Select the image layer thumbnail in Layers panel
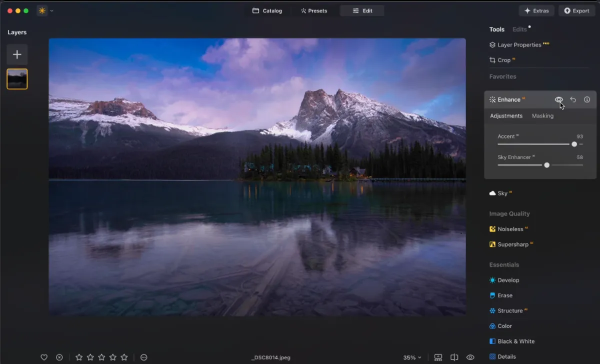The width and height of the screenshot is (600, 364). pyautogui.click(x=17, y=78)
